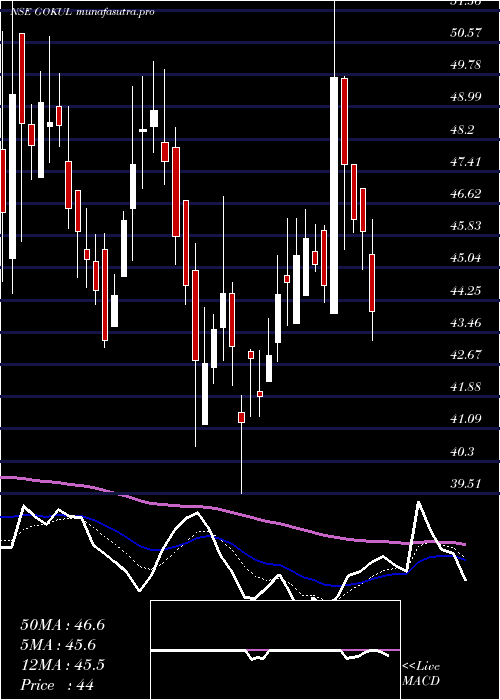Click the tallest white candlestick near 49.78
Screen dimensions: 500x700
[334, 196]
